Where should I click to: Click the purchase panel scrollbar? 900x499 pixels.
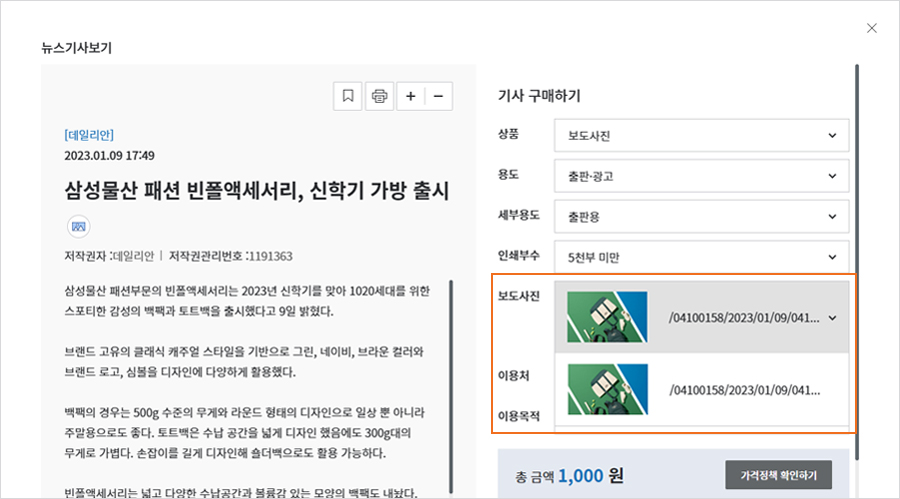857,261
